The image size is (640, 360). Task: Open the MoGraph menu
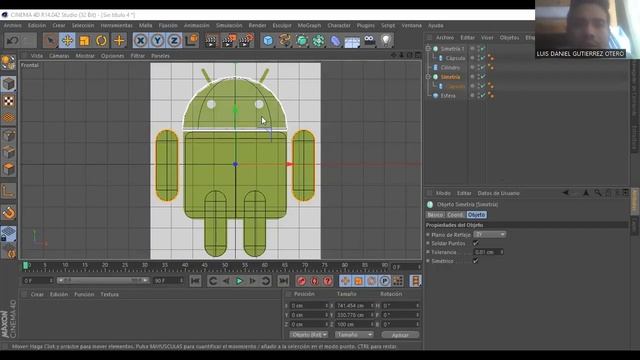point(309,25)
